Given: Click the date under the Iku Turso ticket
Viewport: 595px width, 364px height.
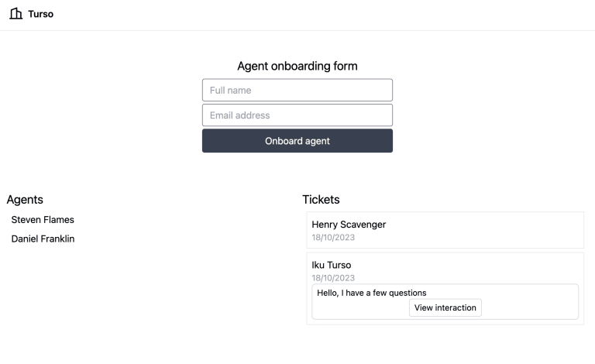Looking at the screenshot, I should 333,278.
